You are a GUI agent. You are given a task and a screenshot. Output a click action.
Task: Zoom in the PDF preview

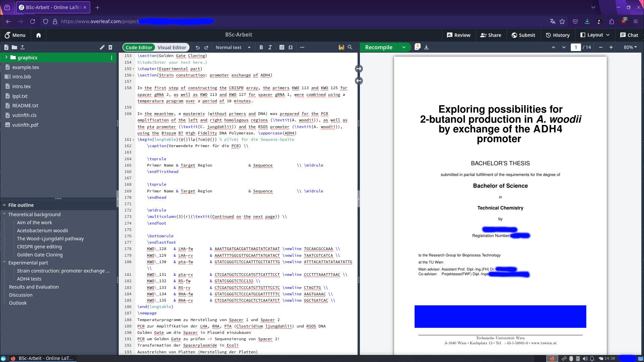pyautogui.click(x=611, y=47)
